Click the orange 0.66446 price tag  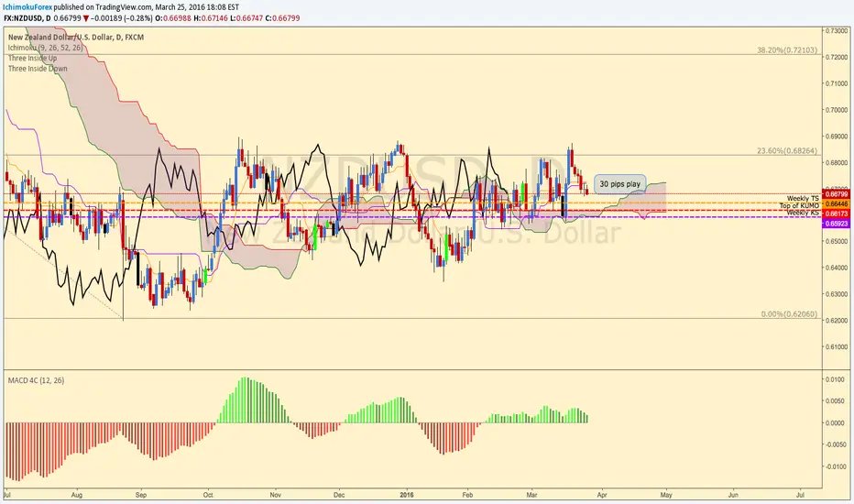click(x=836, y=203)
